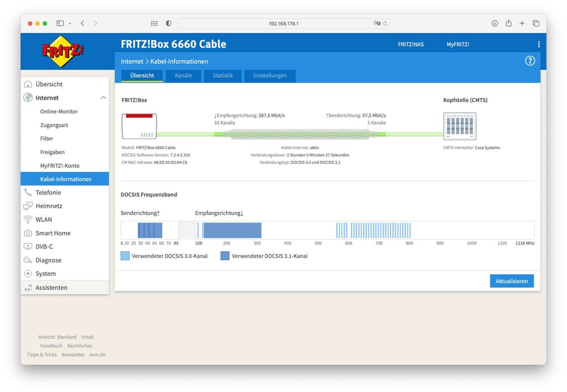
Task: Click the FRITZ! logo
Action: [x=63, y=51]
